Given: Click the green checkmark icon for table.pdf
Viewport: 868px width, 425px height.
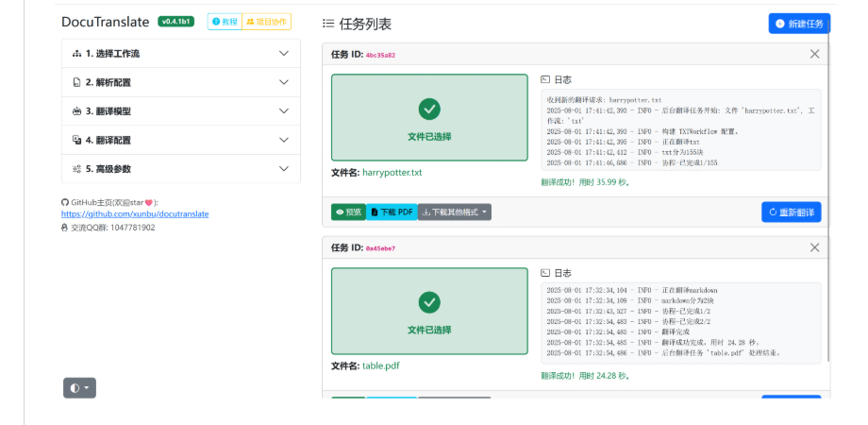Looking at the screenshot, I should pos(429,302).
